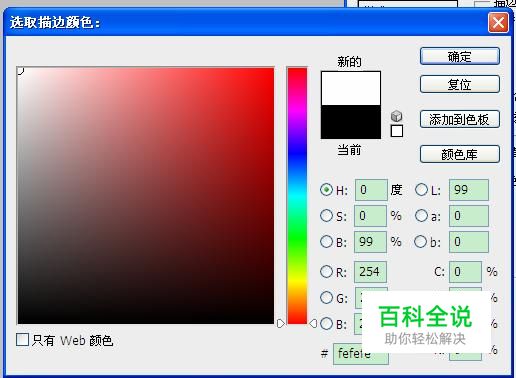
Task: Select the Lab a radio button
Action: tap(421, 215)
